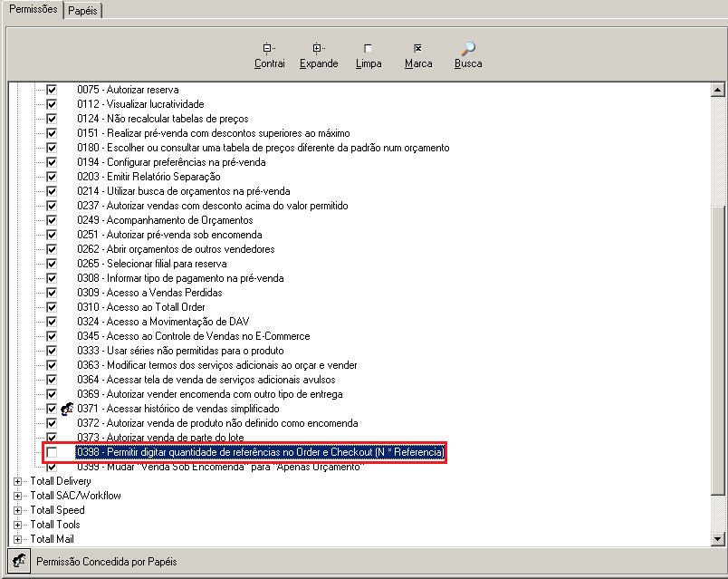Expand the Totall Speed node
This screenshot has width=728, height=579.
[18, 510]
